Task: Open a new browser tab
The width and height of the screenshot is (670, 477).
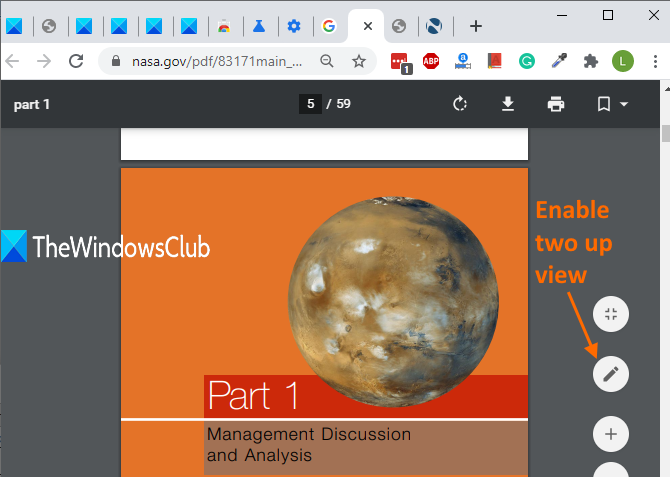Action: [x=476, y=26]
